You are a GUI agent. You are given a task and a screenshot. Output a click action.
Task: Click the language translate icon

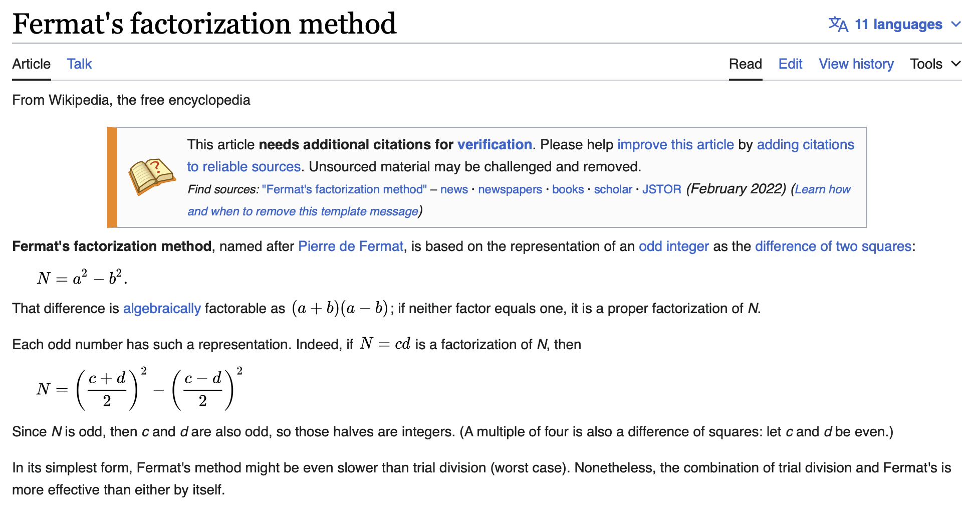[838, 24]
